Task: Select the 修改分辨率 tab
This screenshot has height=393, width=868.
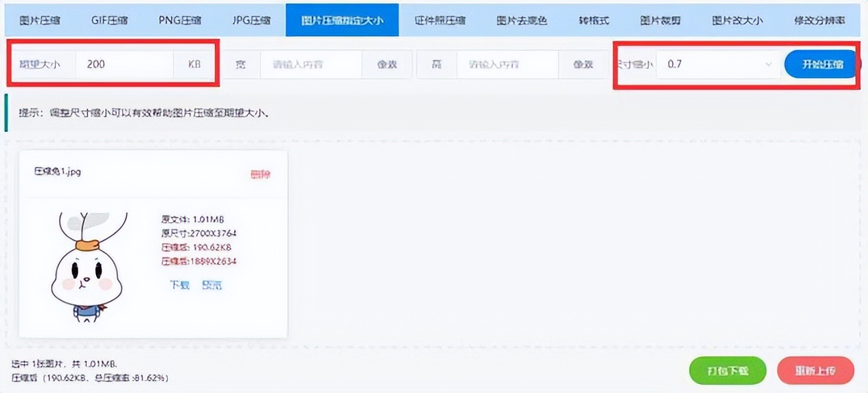Action: coord(819,20)
